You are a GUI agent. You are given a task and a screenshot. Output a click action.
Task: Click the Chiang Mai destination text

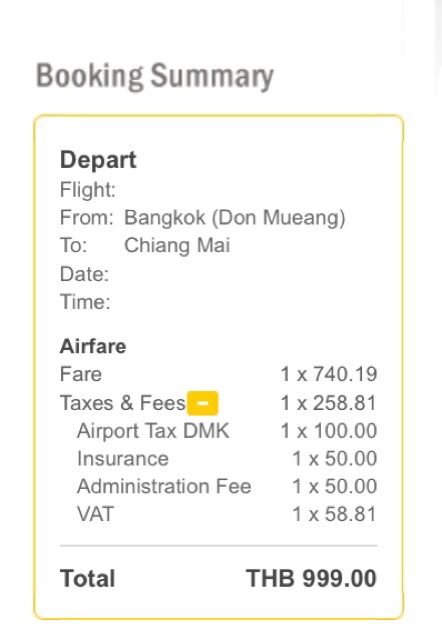(177, 245)
